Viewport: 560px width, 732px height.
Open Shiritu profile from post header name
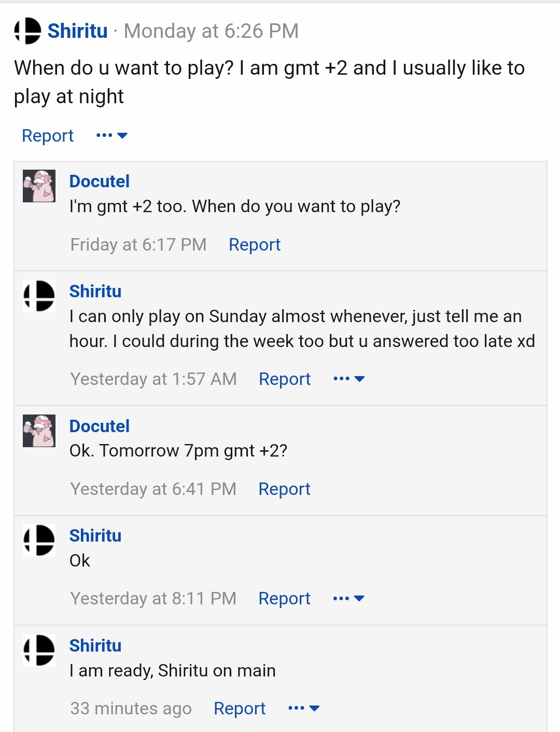point(78,31)
